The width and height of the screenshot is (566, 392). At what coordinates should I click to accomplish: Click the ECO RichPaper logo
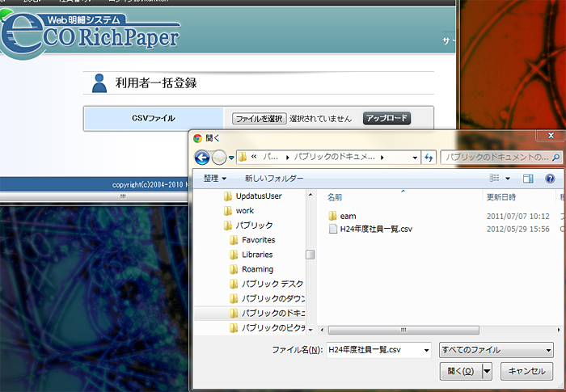(x=91, y=34)
